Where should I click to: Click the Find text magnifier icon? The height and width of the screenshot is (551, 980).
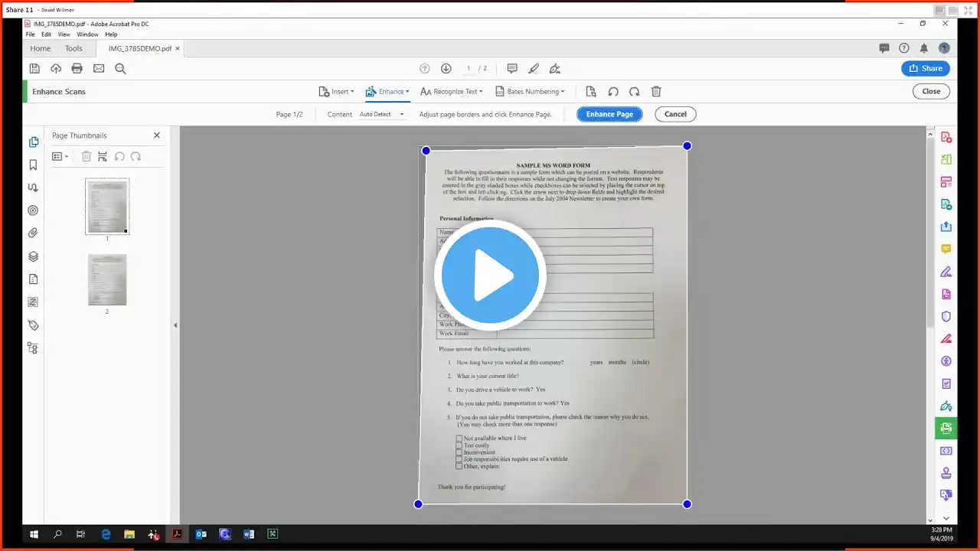120,68
